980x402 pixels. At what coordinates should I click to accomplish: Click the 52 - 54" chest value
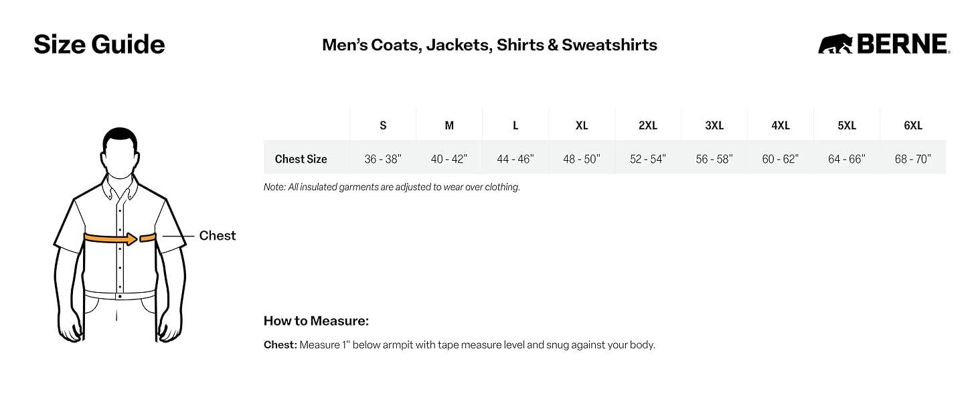[648, 159]
